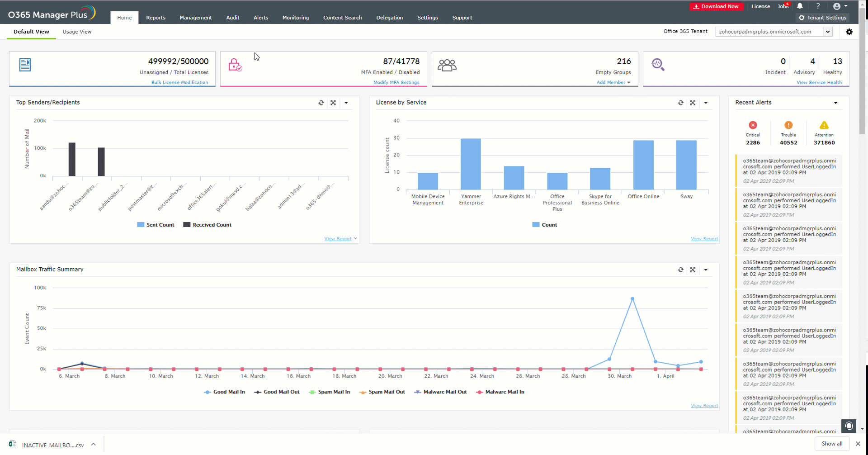Click the Attention alerts yellow icon
Image resolution: width=868 pixels, height=455 pixels.
(x=824, y=125)
